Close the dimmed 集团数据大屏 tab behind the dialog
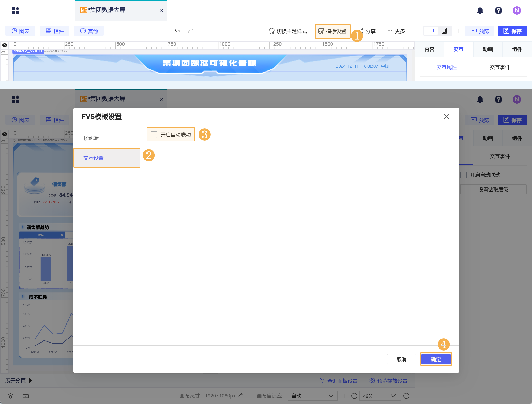Viewport: 532px width, 404px height. click(162, 99)
